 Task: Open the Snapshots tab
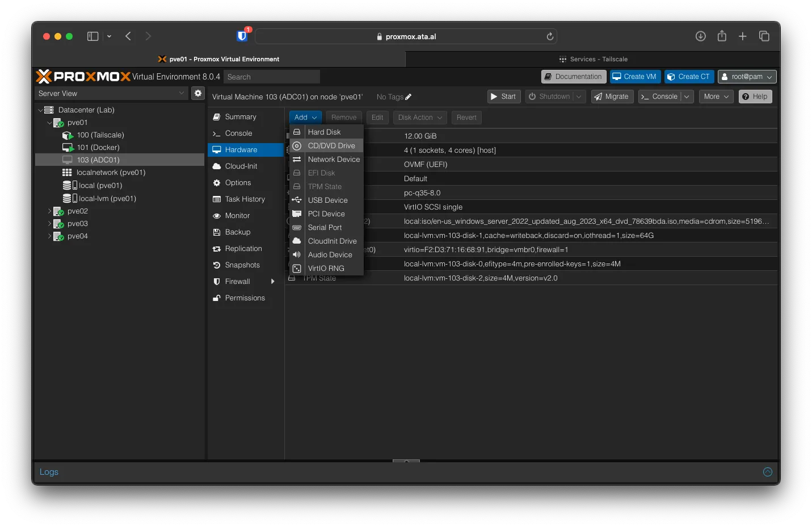246,265
